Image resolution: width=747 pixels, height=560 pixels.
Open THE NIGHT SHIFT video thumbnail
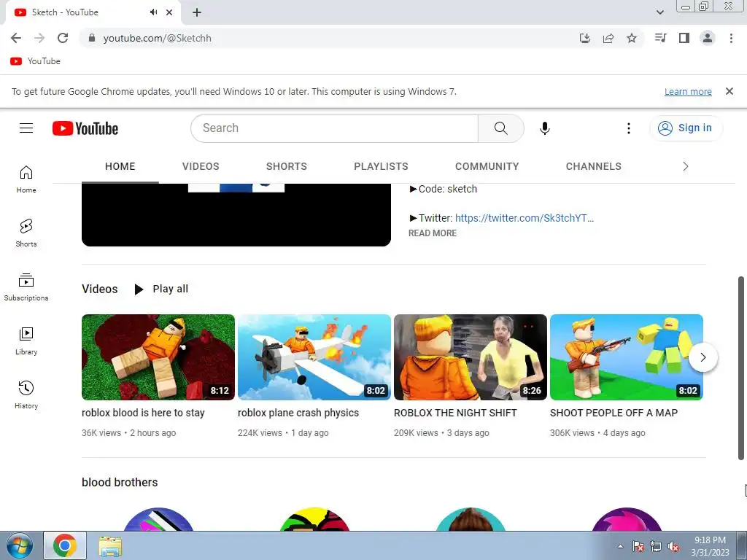pos(471,357)
